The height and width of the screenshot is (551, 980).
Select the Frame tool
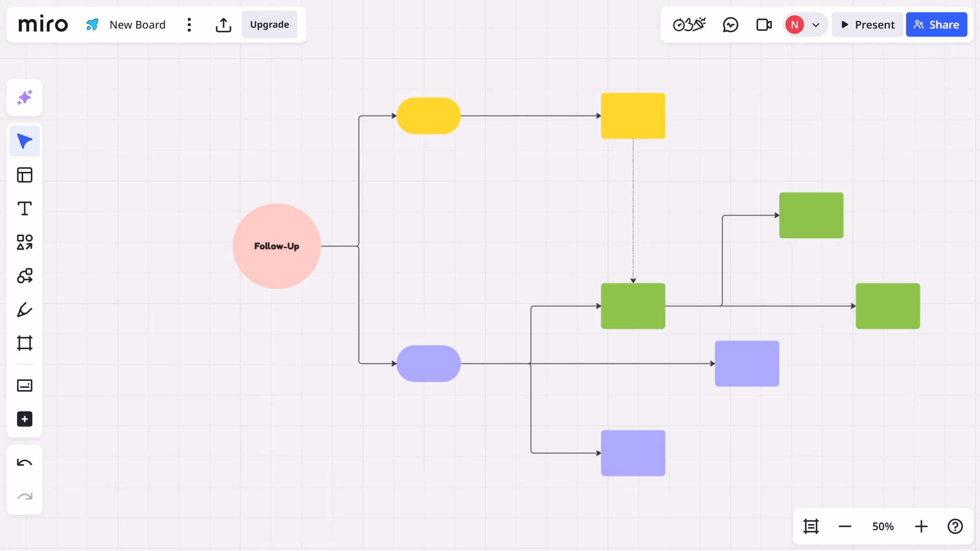point(24,343)
